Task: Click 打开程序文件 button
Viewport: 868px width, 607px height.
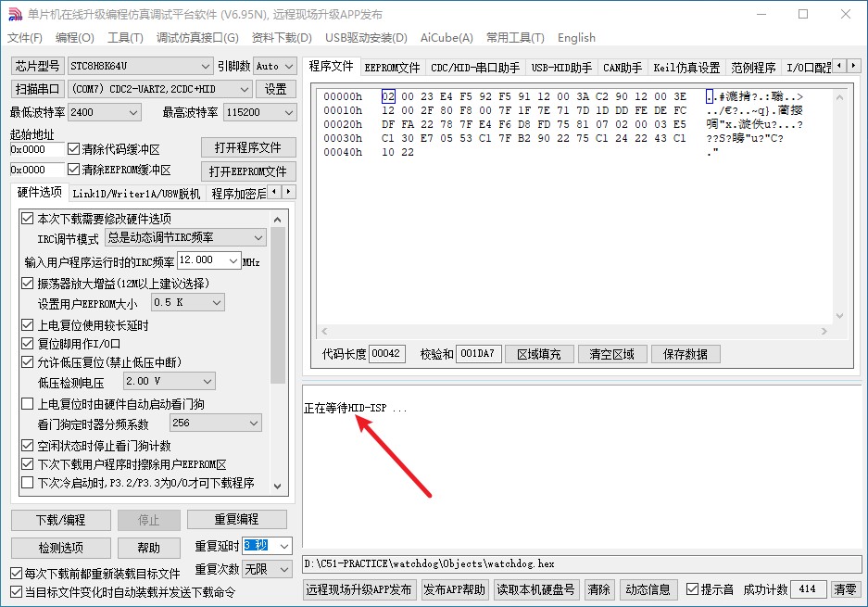Action: pyautogui.click(x=248, y=147)
